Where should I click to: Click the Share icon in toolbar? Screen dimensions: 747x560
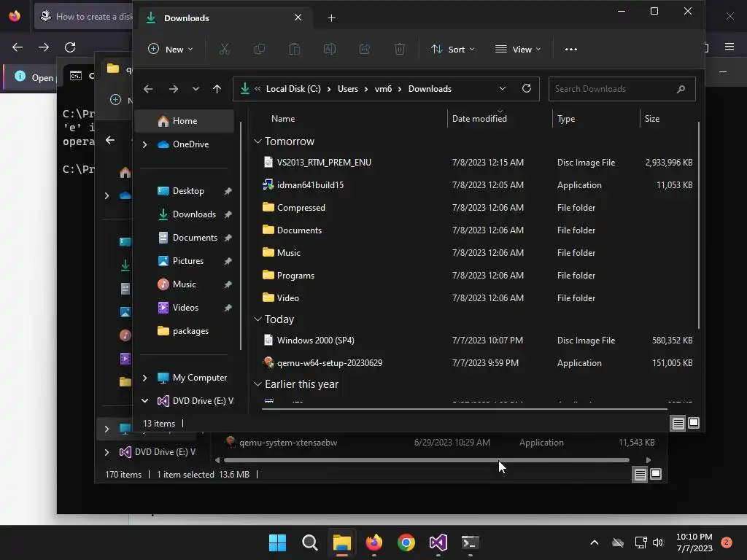coord(365,49)
